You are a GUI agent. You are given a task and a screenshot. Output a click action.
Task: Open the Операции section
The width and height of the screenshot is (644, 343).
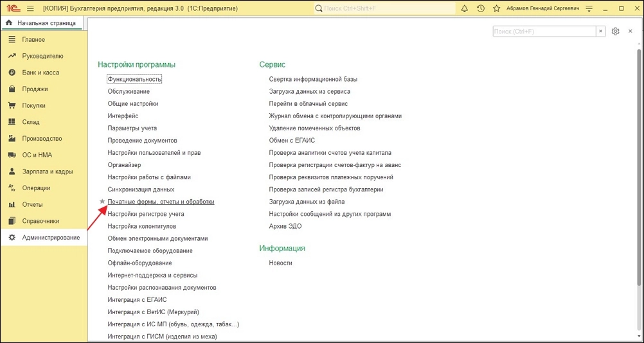pyautogui.click(x=44, y=188)
